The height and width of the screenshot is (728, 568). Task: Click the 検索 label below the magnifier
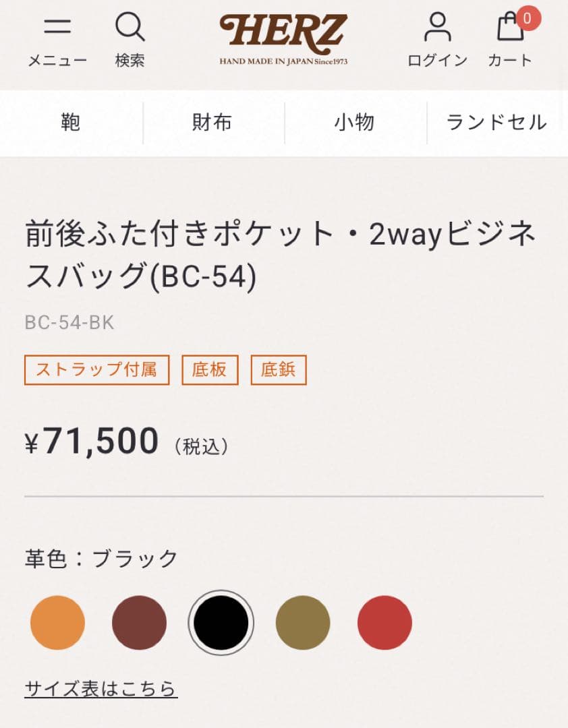click(130, 59)
